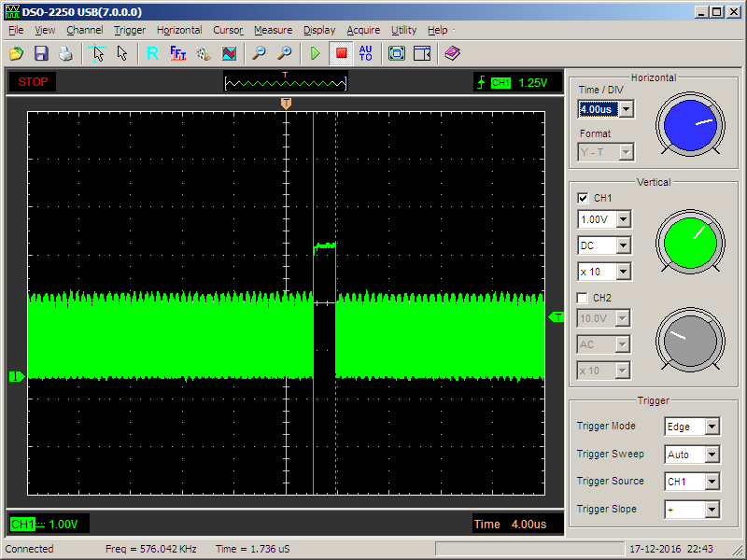Click the AUTO setup icon
747x560 pixels.
click(365, 53)
